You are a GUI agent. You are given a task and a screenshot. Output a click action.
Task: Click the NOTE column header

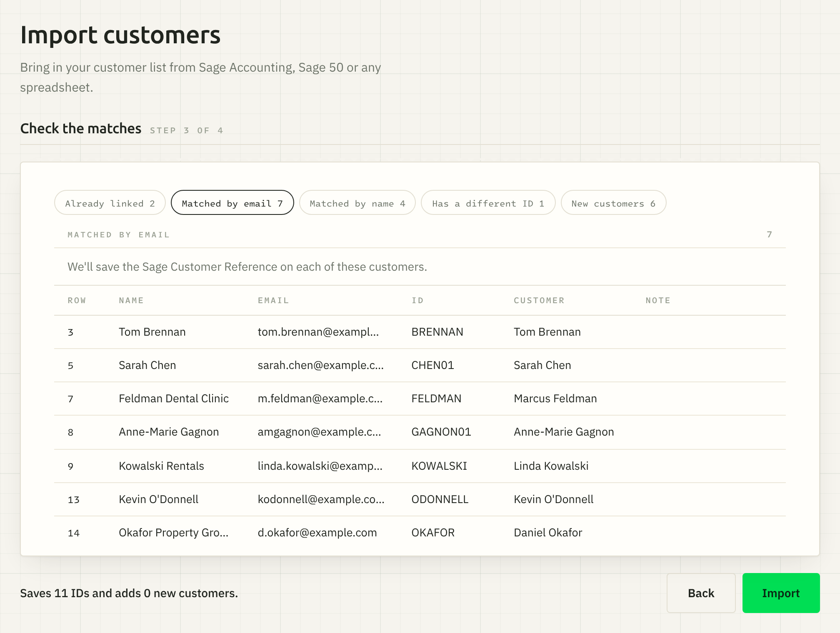(x=658, y=300)
